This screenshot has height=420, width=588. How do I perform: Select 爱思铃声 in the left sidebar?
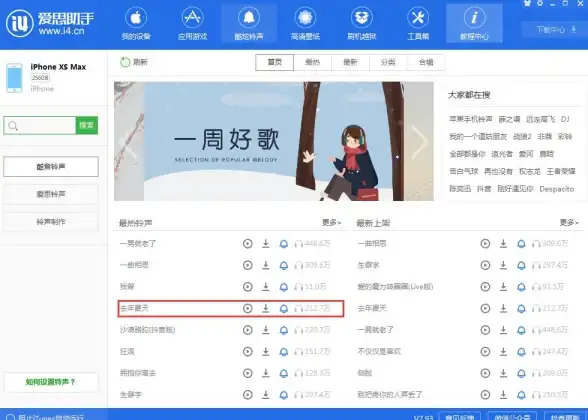(51, 194)
